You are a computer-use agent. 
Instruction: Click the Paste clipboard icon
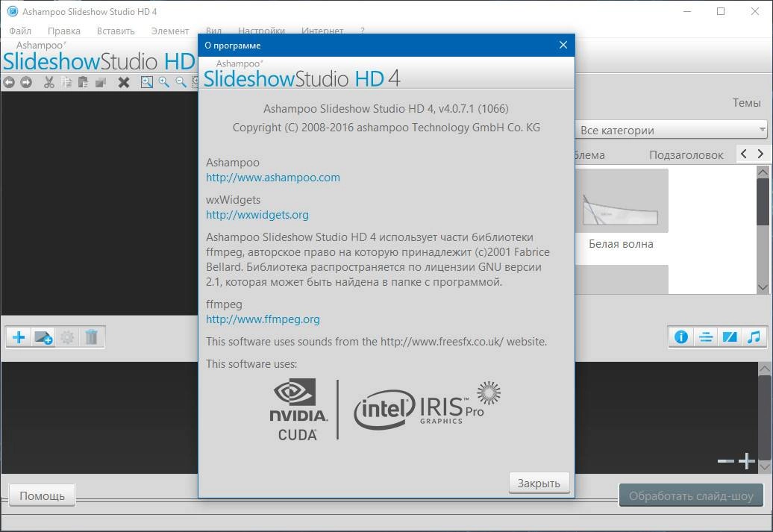tap(83, 82)
